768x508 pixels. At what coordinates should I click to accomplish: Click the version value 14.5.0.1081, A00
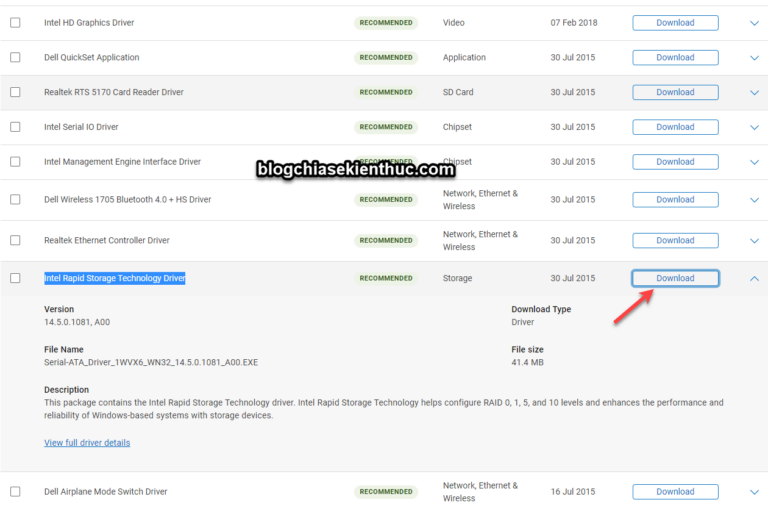77,322
